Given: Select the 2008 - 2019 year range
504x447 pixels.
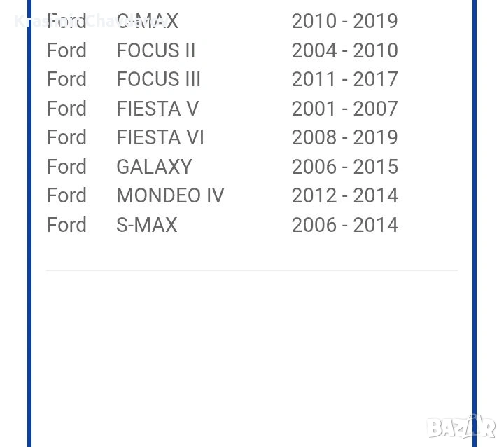Looking at the screenshot, I should (344, 137).
